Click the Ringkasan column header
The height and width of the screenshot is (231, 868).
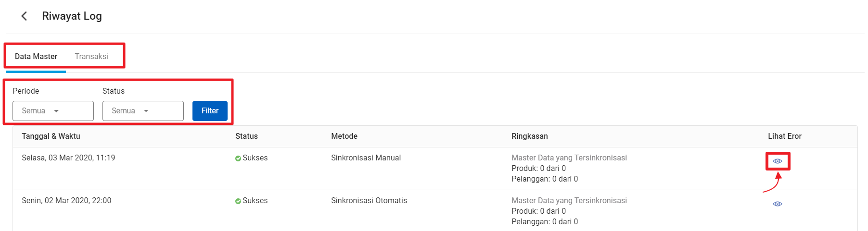529,136
